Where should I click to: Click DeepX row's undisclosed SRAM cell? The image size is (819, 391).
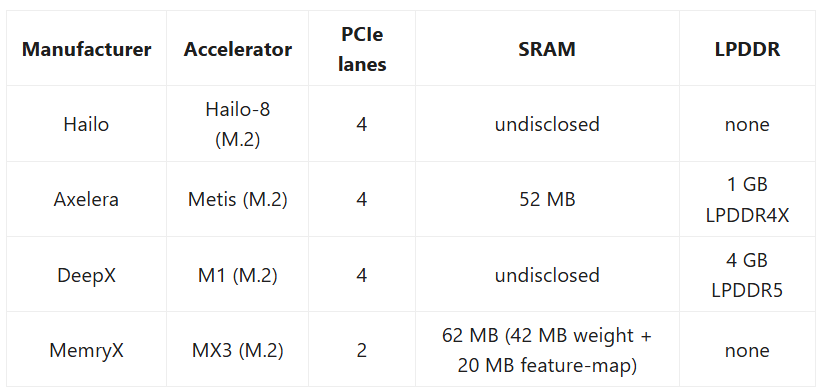547,275
